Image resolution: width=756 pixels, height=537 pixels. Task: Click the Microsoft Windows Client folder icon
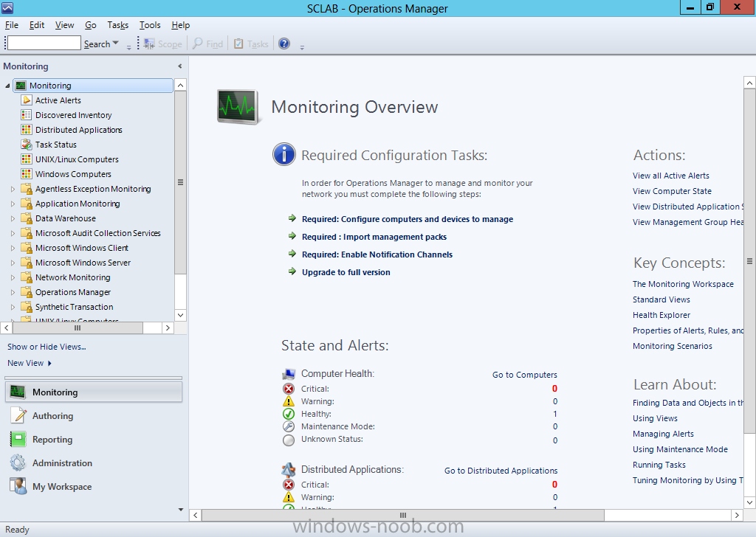coord(27,248)
